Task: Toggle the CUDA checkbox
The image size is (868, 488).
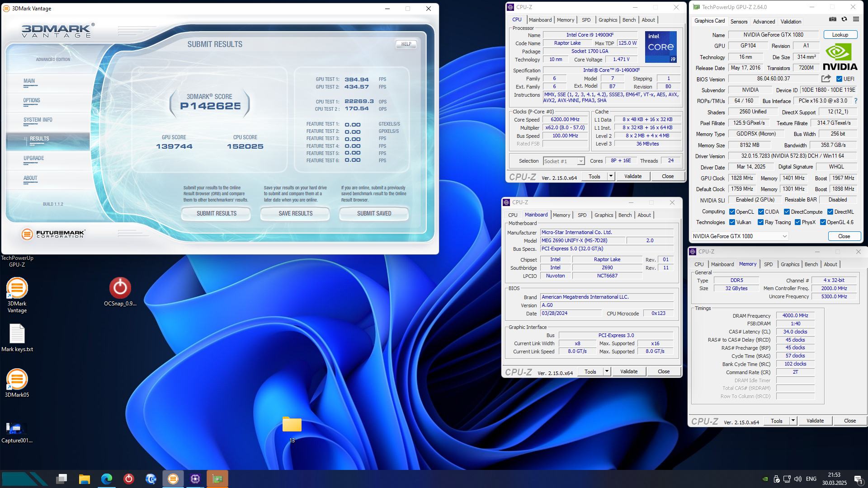Action: click(x=761, y=211)
